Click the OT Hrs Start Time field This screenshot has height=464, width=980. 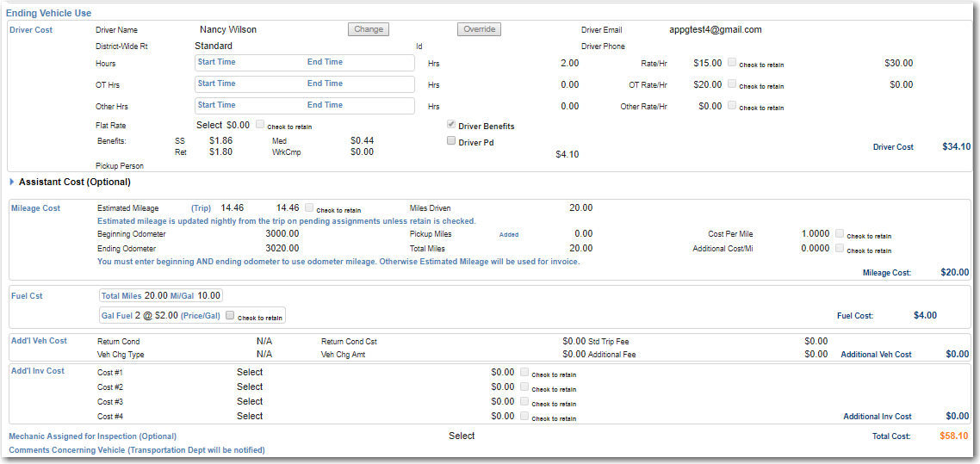pos(217,83)
